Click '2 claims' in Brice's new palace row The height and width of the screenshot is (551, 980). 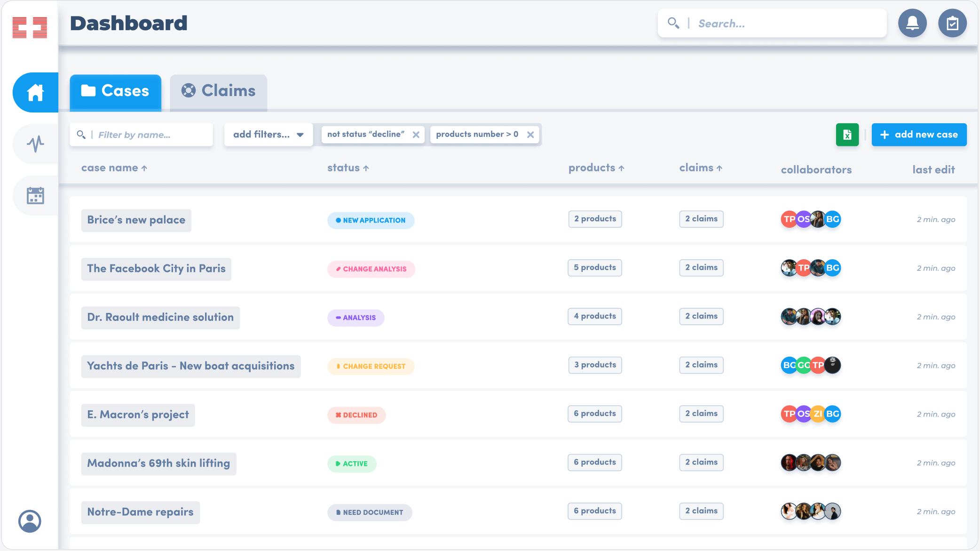tap(702, 219)
